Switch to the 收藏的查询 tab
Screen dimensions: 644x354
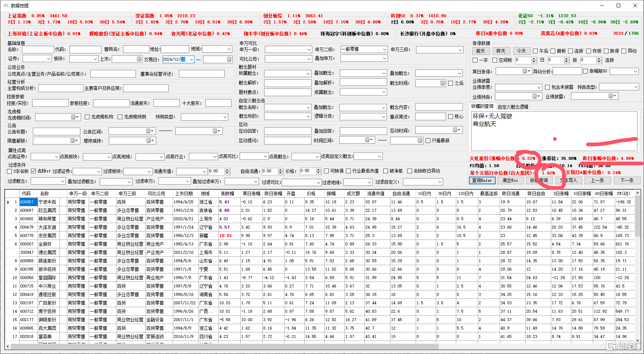point(482,106)
